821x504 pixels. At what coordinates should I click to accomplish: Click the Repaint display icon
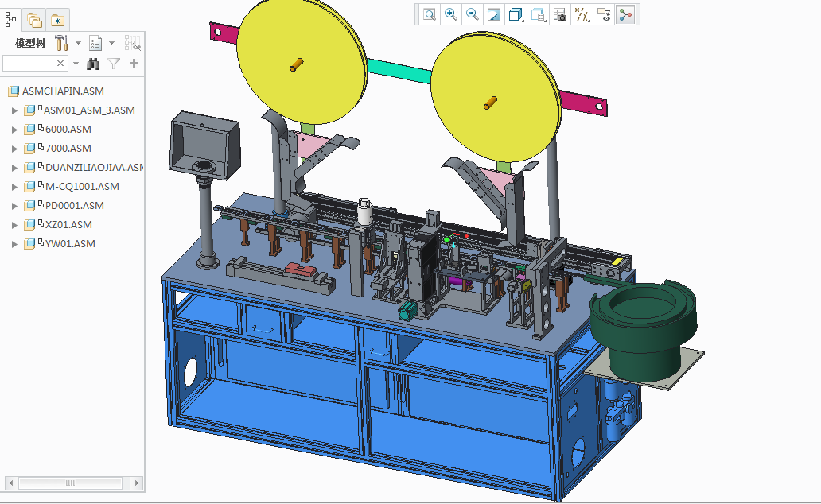493,14
